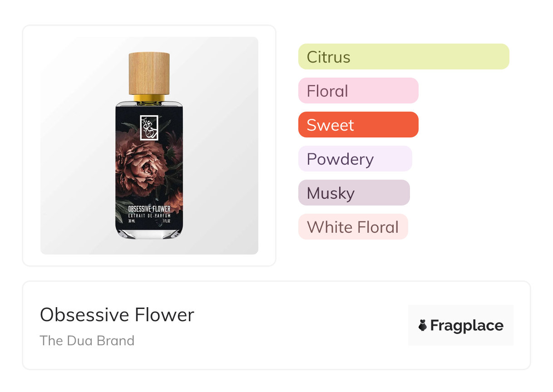The height and width of the screenshot is (392, 553).
Task: Click the Dua calligraphy logo on the bottle
Action: click(149, 127)
